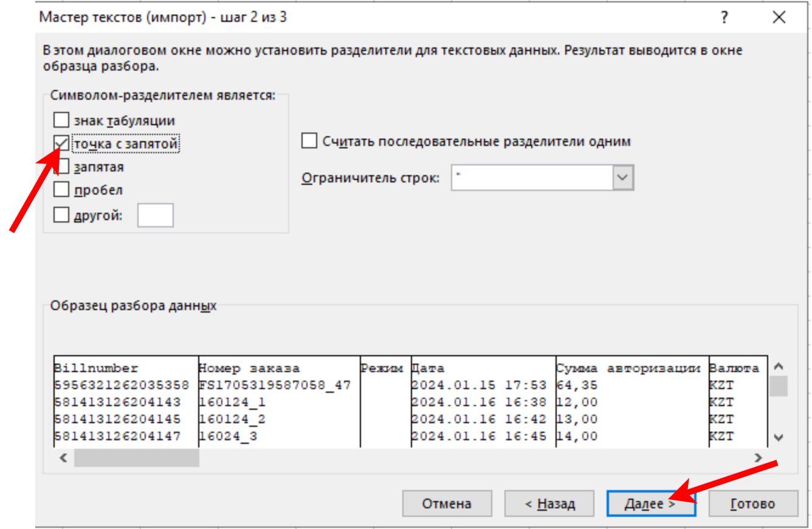Click the horizontal scrollbar thumb in preview

[x=136, y=458]
